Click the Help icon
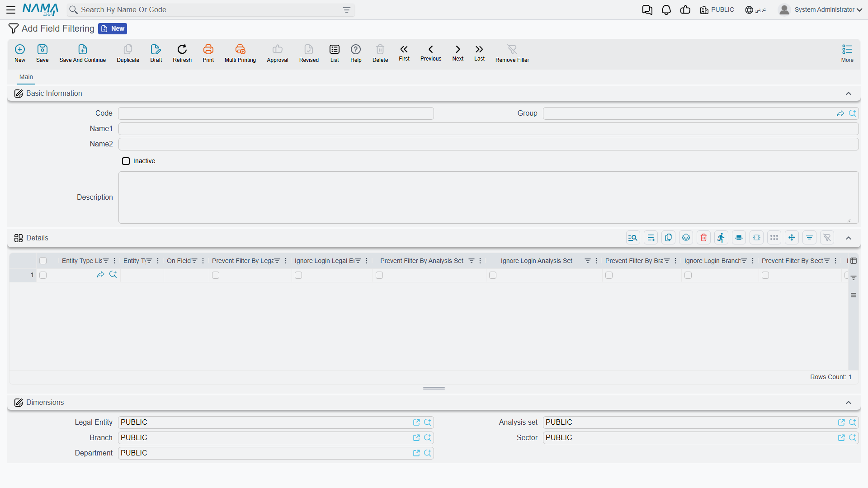Screen dimensions: 868x488 coord(356,49)
